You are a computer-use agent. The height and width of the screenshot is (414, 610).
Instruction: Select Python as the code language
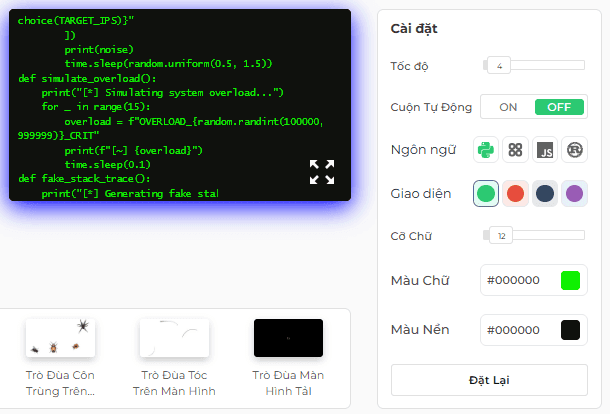pyautogui.click(x=486, y=150)
